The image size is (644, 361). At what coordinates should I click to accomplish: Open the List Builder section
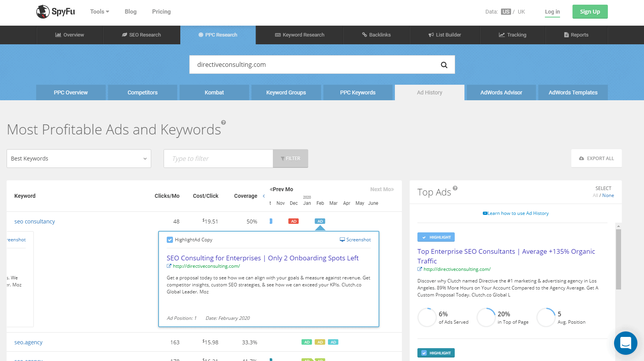pyautogui.click(x=445, y=35)
